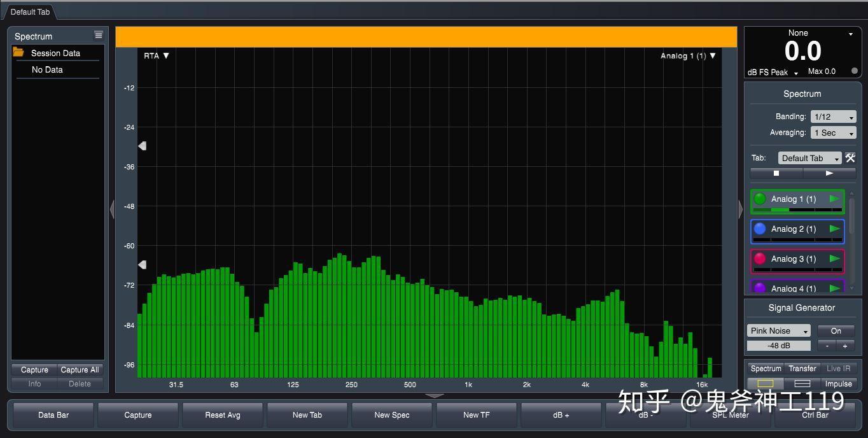Start all measurement engines
This screenshot has width=868, height=438.
point(830,173)
